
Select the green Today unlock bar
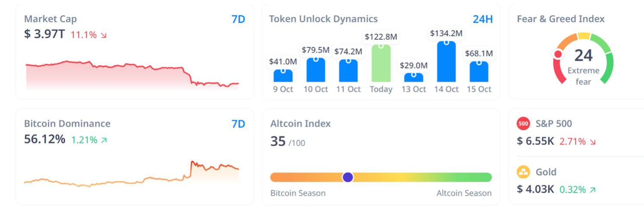[x=381, y=63]
